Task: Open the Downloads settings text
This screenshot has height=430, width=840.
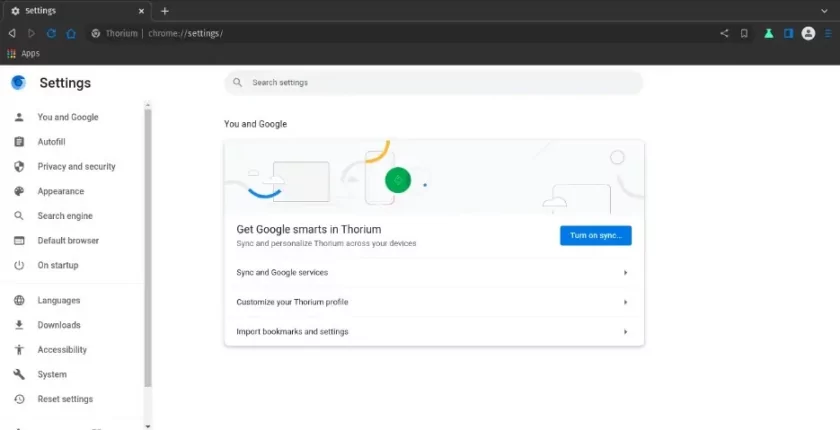Action: (x=59, y=325)
